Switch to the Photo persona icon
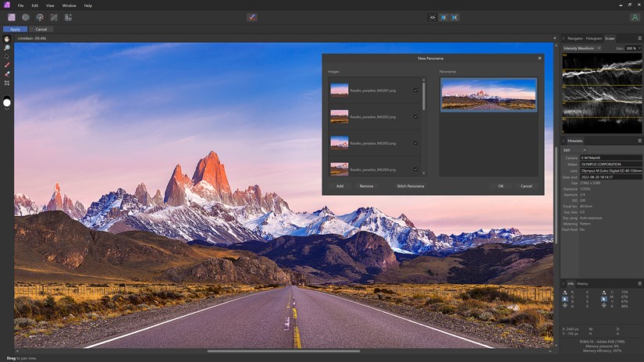 click(11, 16)
